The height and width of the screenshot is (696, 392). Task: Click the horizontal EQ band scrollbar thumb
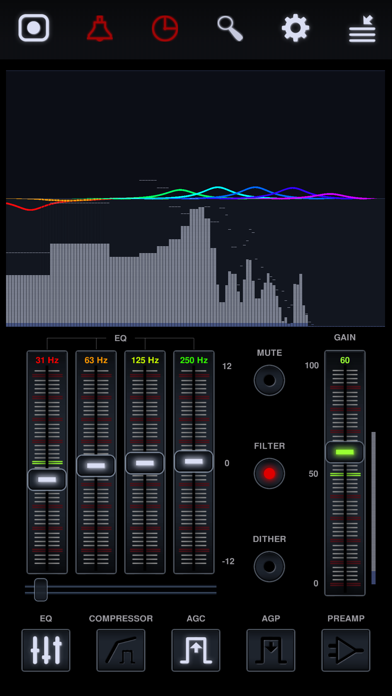(x=41, y=590)
